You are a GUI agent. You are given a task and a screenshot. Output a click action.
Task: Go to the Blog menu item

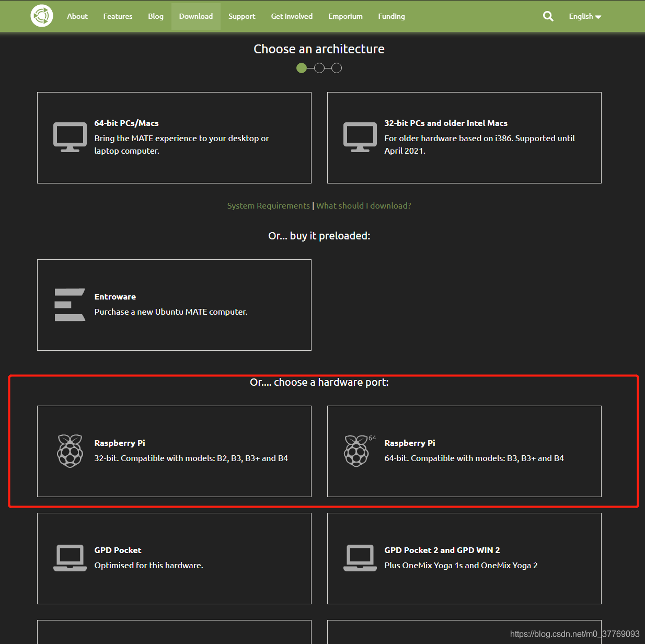pyautogui.click(x=156, y=16)
